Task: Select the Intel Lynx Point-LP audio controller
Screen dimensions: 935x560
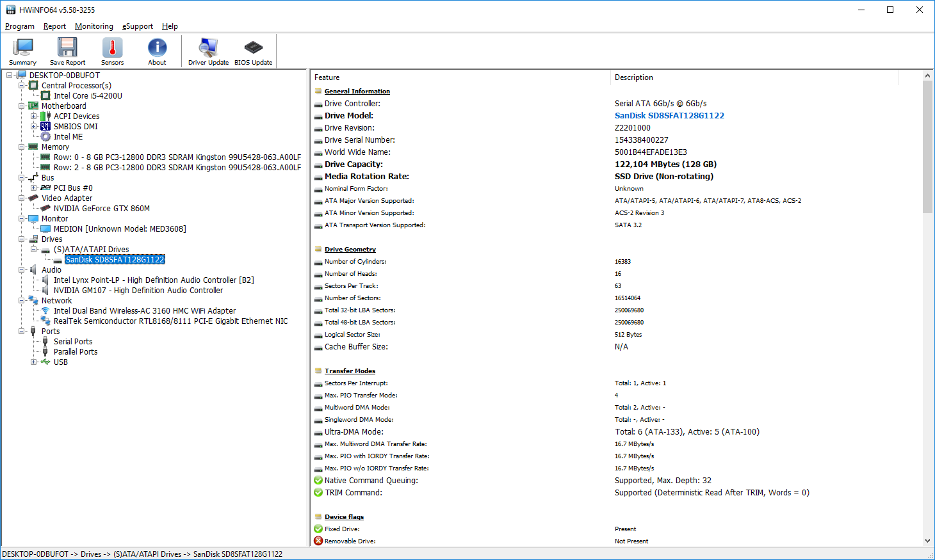Action: pos(154,280)
